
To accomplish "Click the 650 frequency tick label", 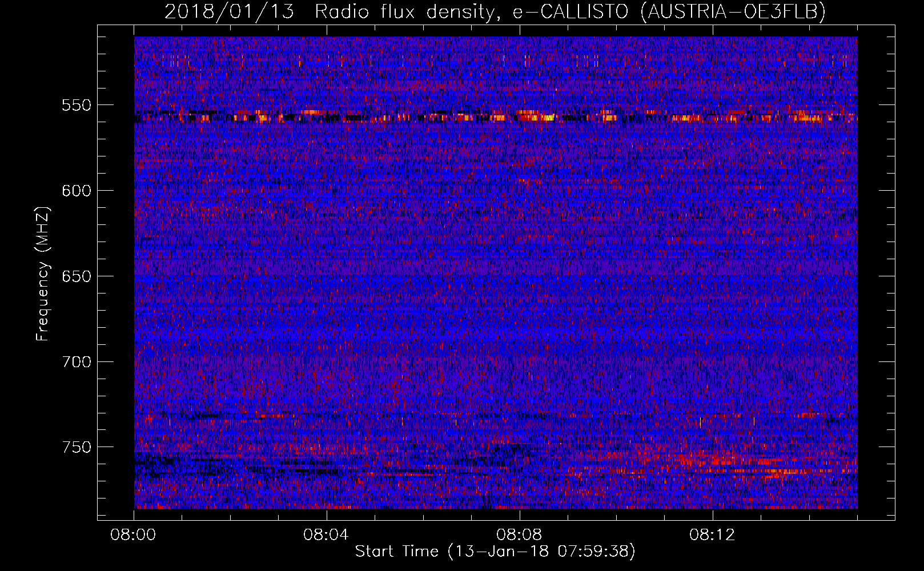I will point(77,276).
